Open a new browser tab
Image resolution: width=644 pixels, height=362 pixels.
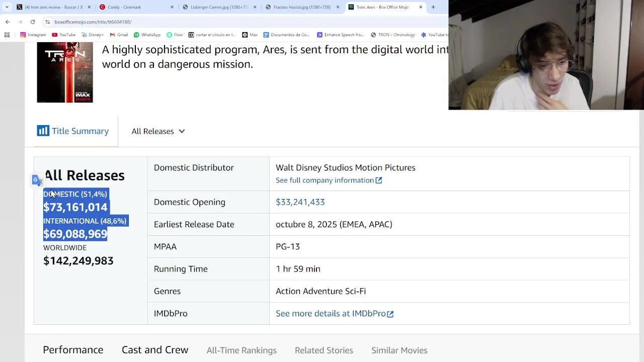(433, 7)
